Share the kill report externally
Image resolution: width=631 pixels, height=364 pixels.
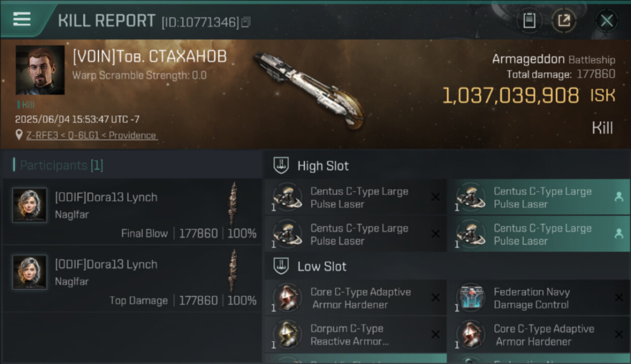point(564,20)
